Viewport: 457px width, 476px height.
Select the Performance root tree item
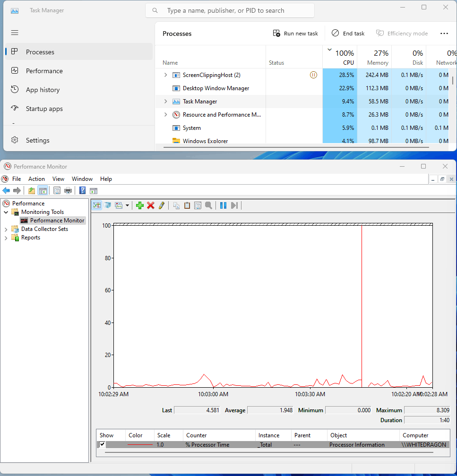[x=28, y=204]
